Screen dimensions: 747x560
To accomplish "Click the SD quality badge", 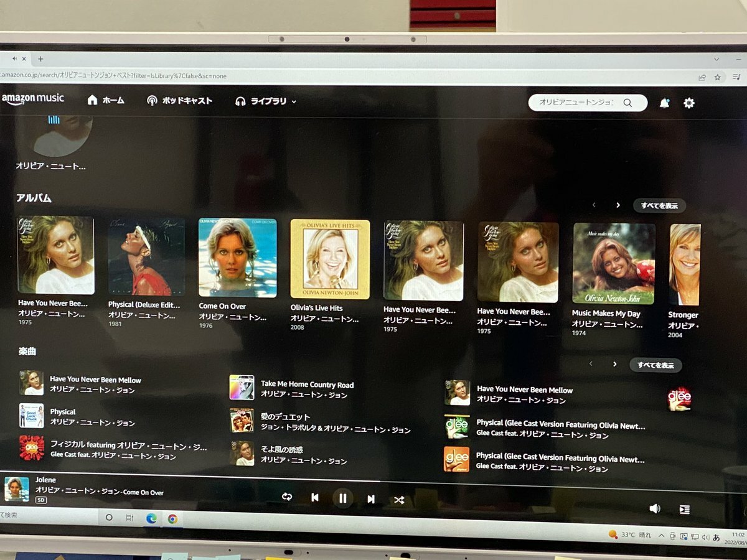I will point(41,500).
